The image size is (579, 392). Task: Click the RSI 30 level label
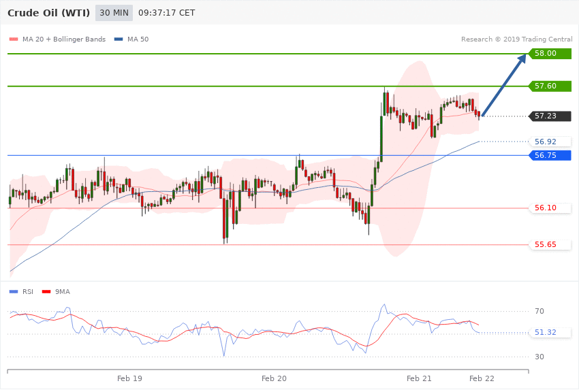coord(539,357)
